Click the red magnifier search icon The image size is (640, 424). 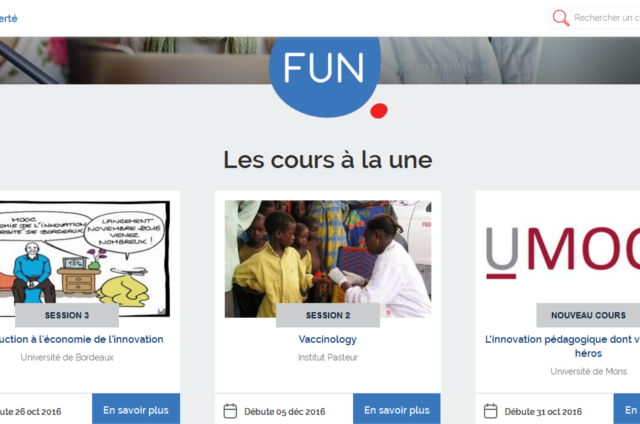[x=560, y=18]
